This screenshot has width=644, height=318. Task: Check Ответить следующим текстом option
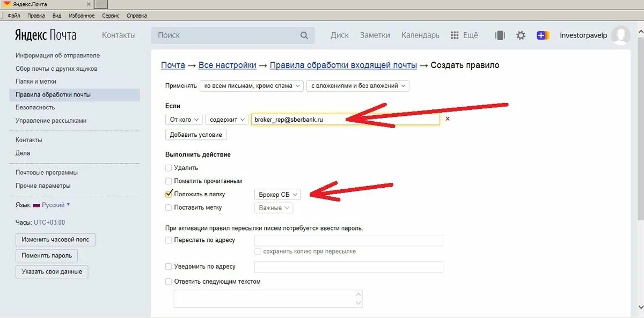[x=169, y=282]
